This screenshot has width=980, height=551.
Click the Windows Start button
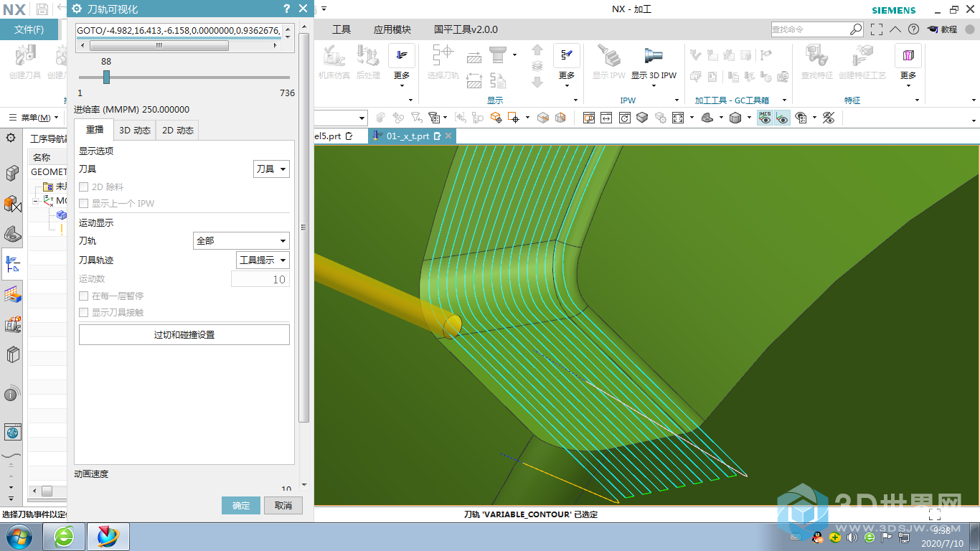(x=19, y=536)
